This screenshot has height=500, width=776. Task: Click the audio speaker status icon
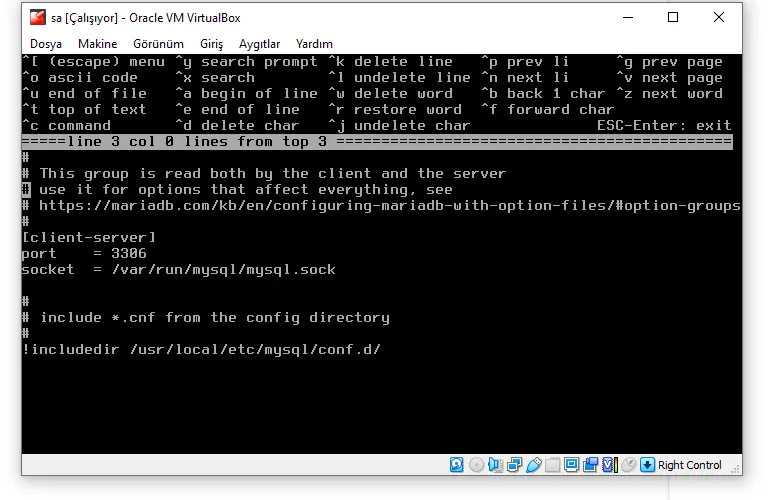495,465
